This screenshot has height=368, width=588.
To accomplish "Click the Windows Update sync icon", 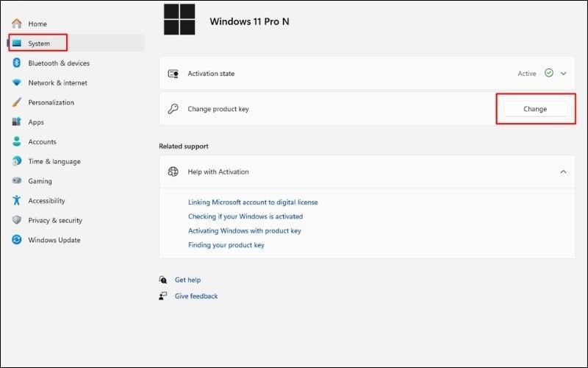I will [x=16, y=240].
